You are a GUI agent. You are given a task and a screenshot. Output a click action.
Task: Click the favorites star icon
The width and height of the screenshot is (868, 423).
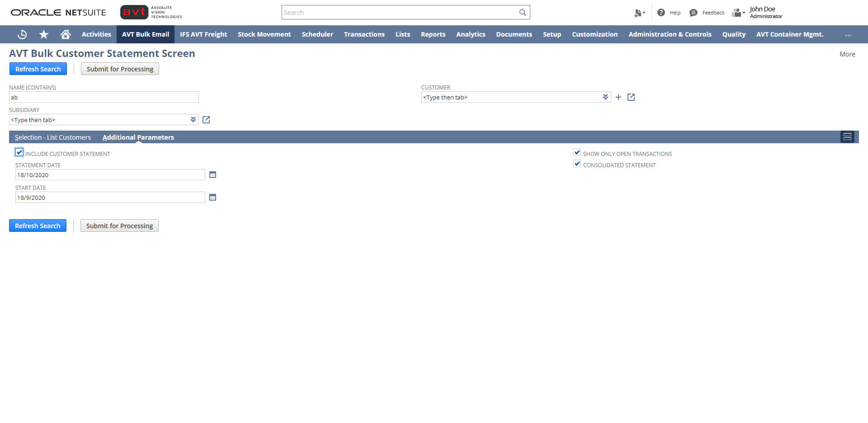pyautogui.click(x=43, y=34)
